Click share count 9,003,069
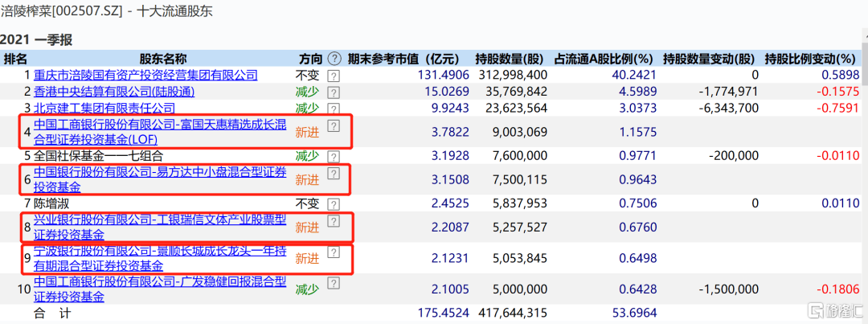 (x=518, y=131)
